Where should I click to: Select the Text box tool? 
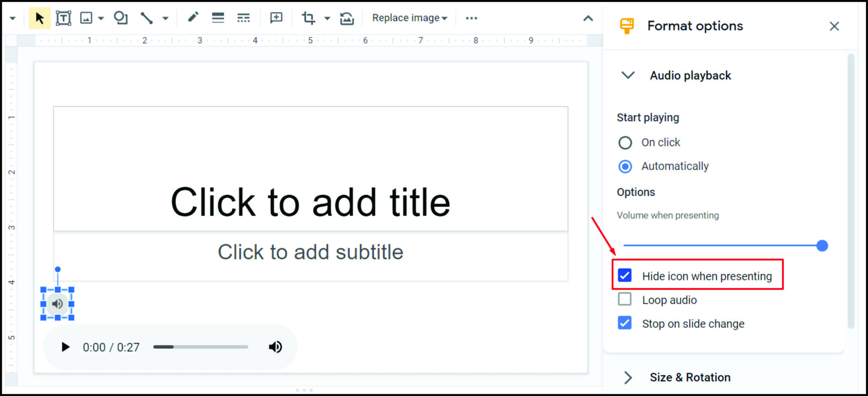click(63, 18)
